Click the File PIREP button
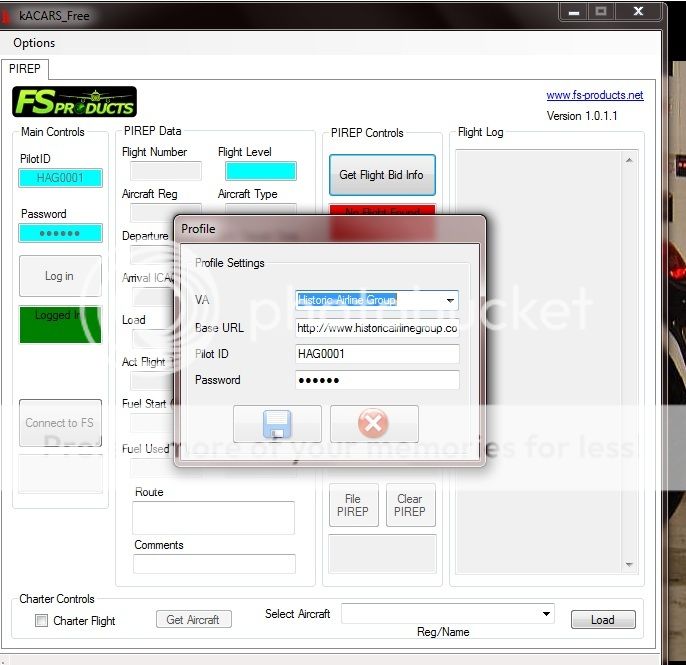Viewport: 686px width, 665px height. (354, 505)
